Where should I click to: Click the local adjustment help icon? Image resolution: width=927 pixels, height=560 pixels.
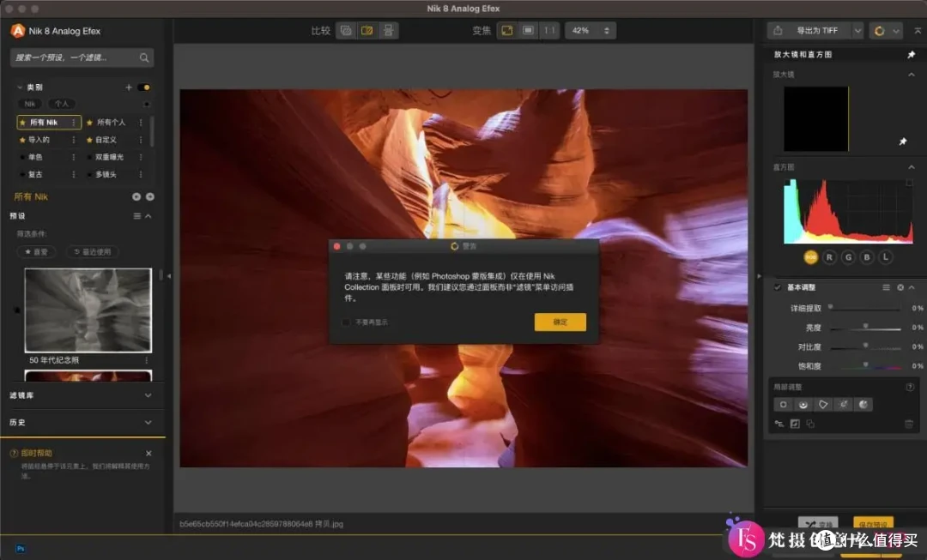point(910,387)
